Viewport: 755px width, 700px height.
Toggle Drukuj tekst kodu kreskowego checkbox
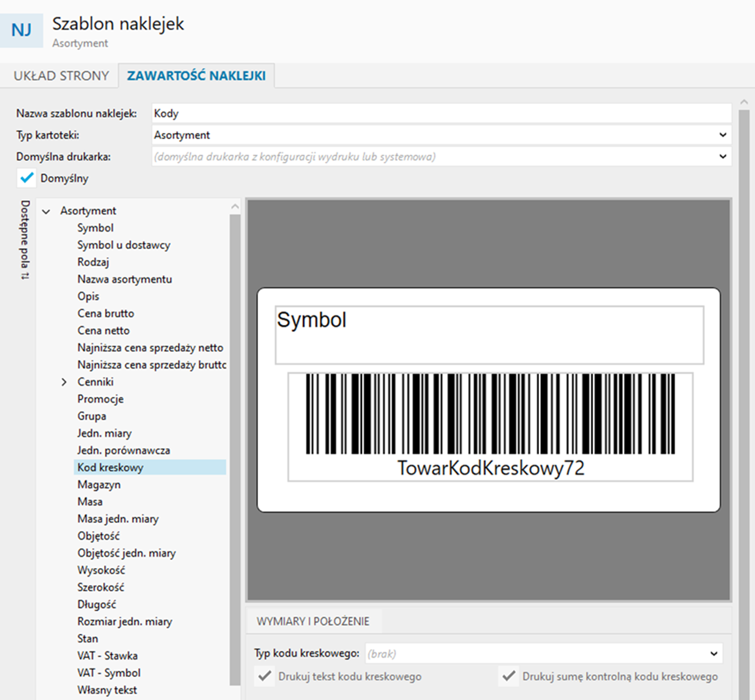tap(265, 676)
